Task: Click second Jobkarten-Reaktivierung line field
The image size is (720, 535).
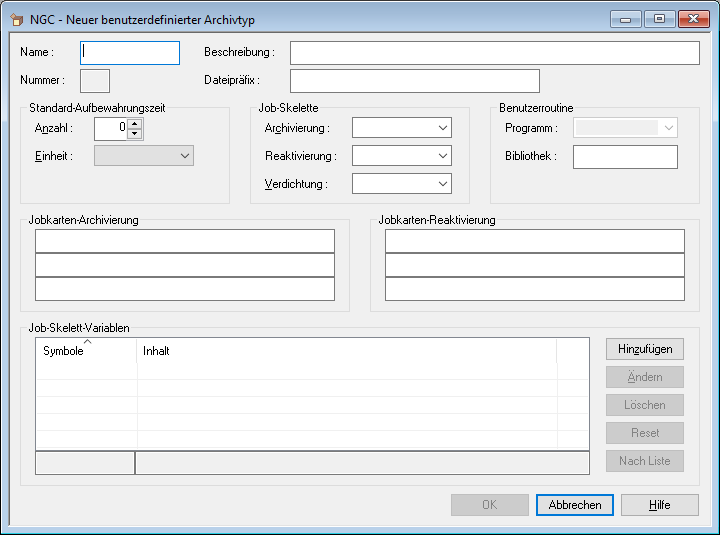Action: point(535,265)
